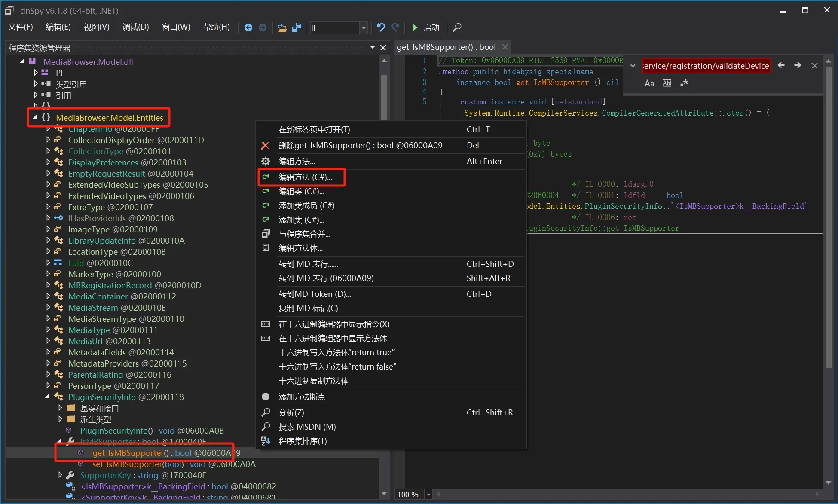
Task: Close the get_IsMBSupporter tab
Action: [x=505, y=47]
